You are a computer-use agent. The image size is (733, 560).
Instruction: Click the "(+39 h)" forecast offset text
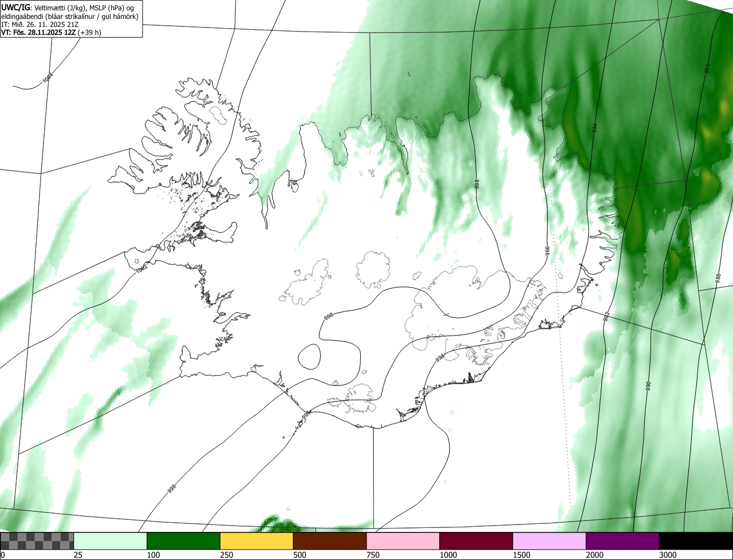[x=89, y=33]
